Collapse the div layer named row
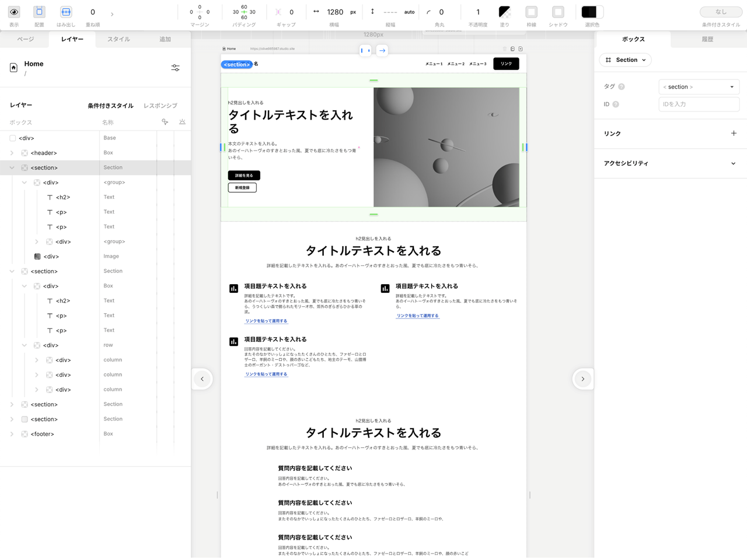 pos(24,345)
